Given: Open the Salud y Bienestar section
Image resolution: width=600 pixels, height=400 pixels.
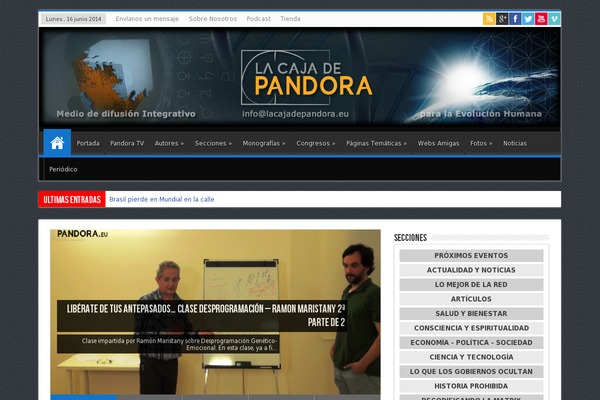Looking at the screenshot, I should click(x=471, y=313).
